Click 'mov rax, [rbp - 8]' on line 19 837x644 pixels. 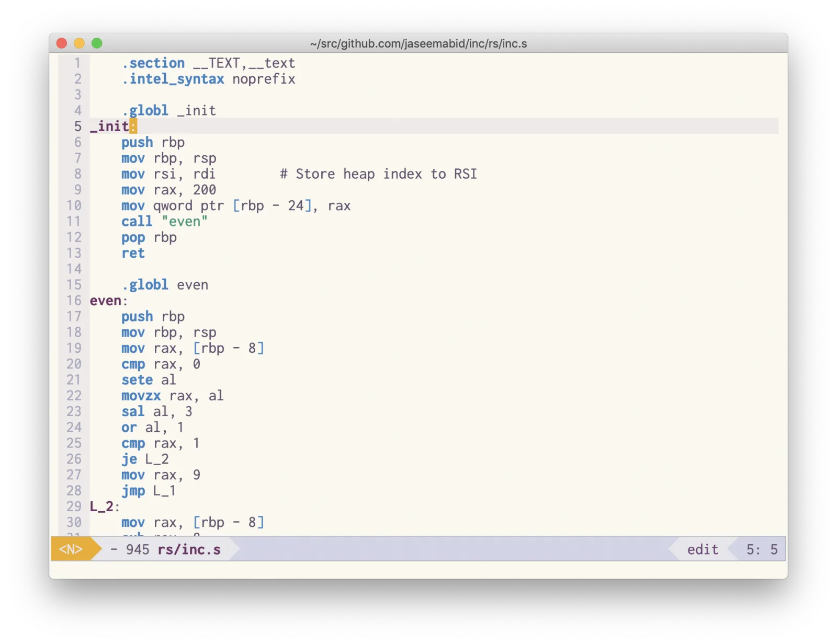pyautogui.click(x=193, y=348)
